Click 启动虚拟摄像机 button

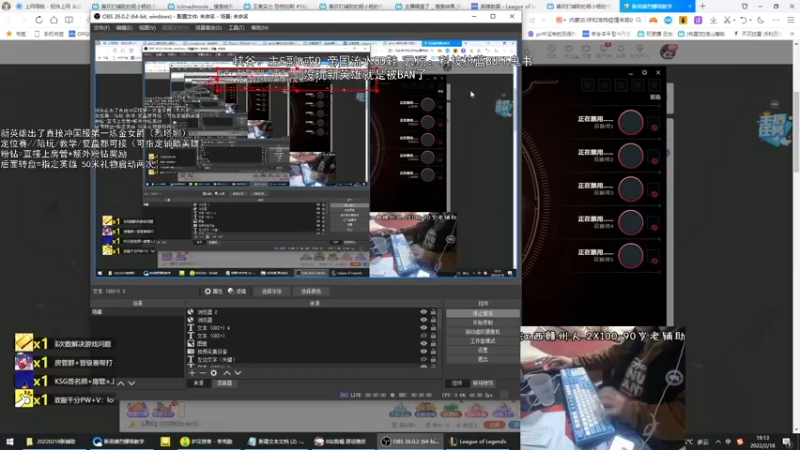tap(483, 332)
